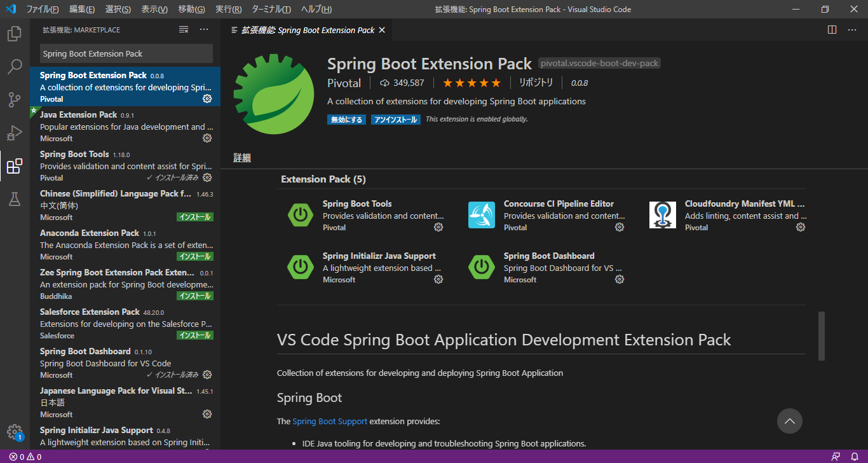The width and height of the screenshot is (868, 463).
Task: Open the 編集(E) menu
Action: pyautogui.click(x=82, y=10)
